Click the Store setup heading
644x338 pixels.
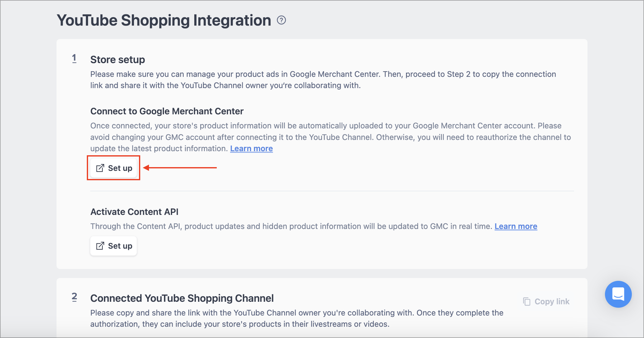point(117,59)
